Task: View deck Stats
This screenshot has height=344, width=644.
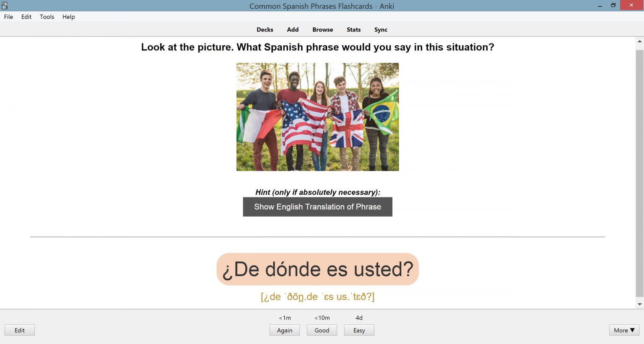Action: click(353, 29)
